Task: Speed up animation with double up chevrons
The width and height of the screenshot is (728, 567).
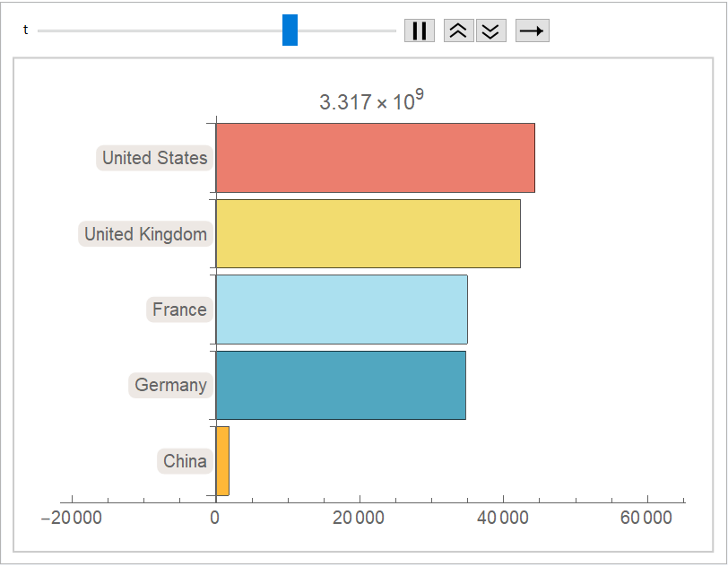Action: pyautogui.click(x=458, y=31)
